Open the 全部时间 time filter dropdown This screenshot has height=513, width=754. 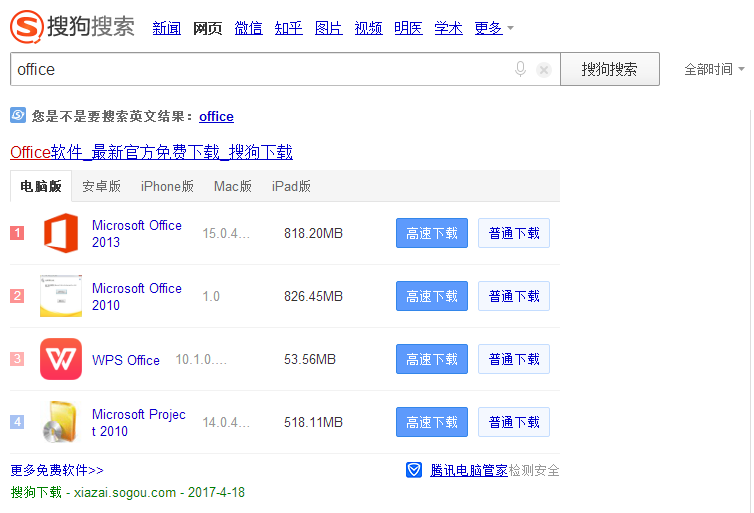pos(714,69)
